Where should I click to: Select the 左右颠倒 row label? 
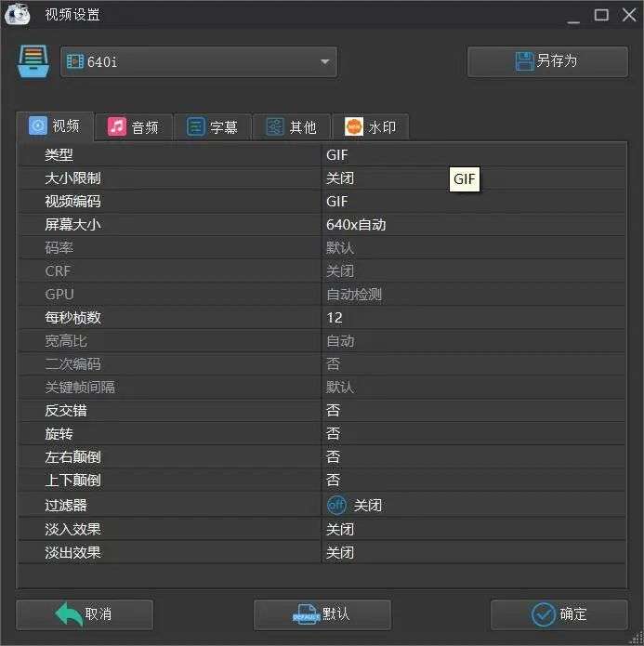point(72,456)
